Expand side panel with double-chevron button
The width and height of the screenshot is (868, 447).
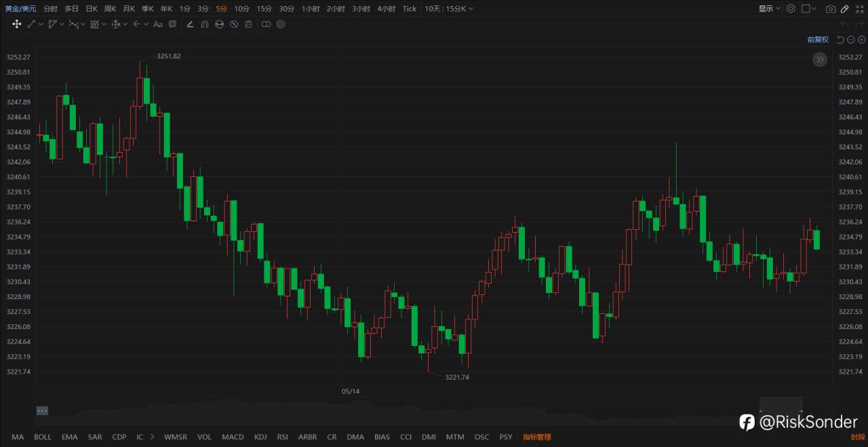coord(820,60)
